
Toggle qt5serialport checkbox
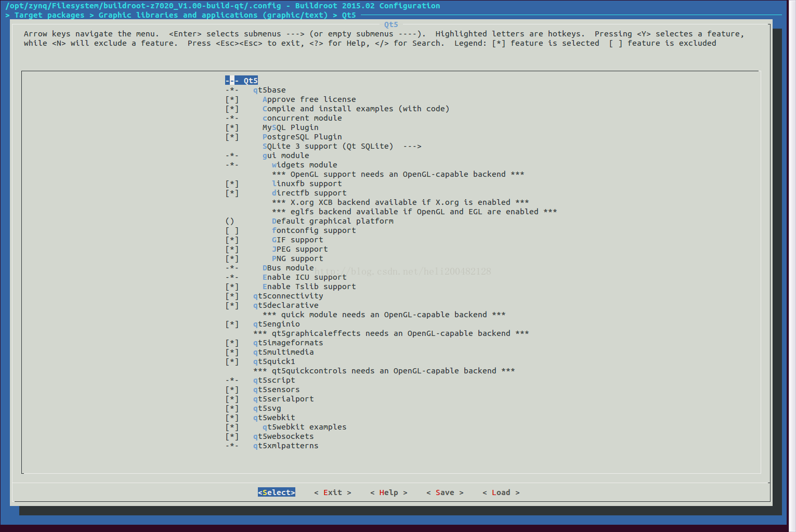[232, 399]
